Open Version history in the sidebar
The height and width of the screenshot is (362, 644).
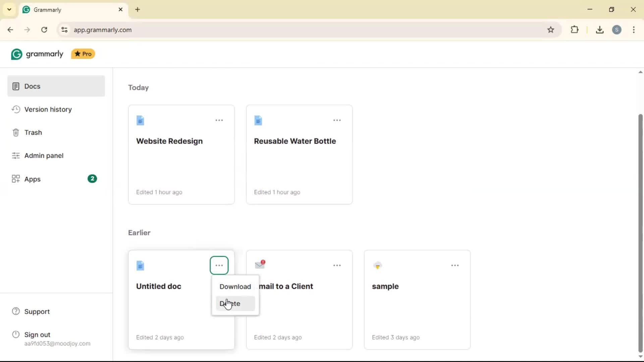(x=48, y=110)
